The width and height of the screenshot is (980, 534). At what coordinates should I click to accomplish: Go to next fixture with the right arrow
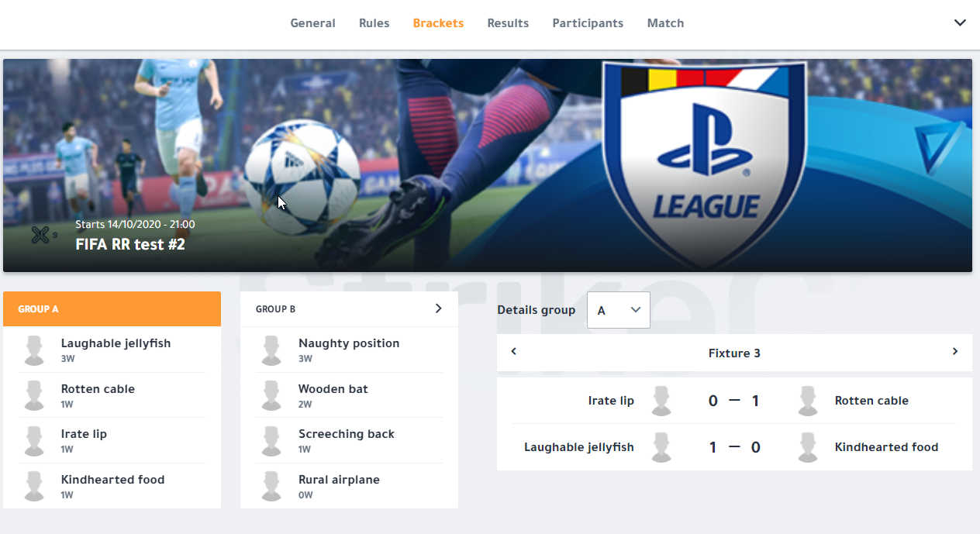click(955, 352)
